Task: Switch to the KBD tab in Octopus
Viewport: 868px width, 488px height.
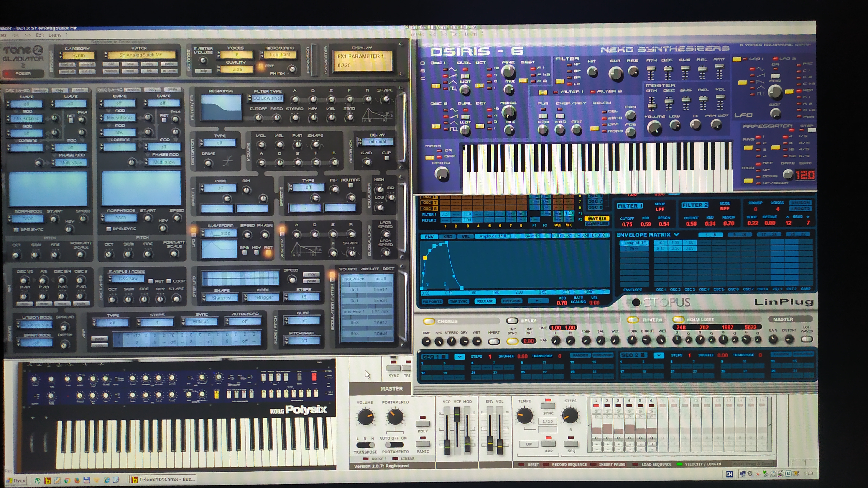Action: pos(447,237)
